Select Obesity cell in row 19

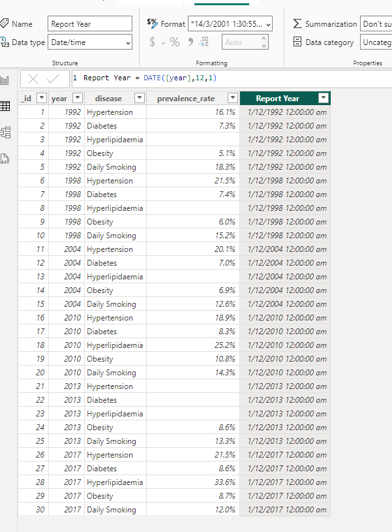[x=115, y=358]
